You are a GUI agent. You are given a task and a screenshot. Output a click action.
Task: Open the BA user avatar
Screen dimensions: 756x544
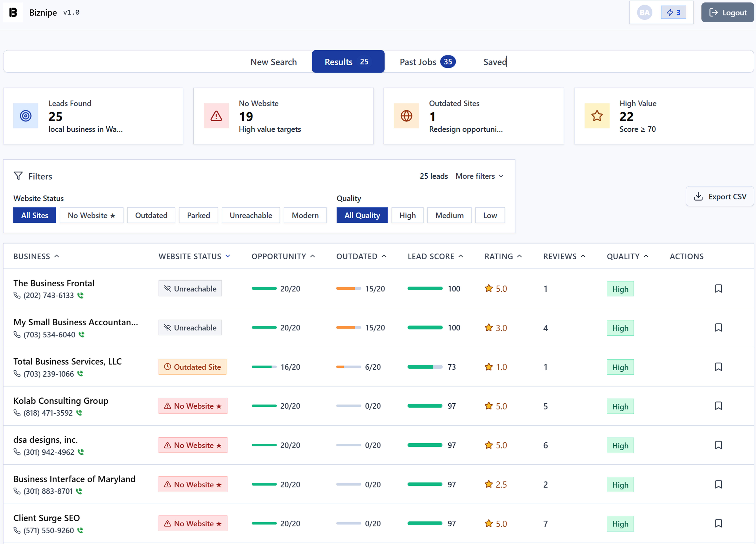(x=644, y=13)
